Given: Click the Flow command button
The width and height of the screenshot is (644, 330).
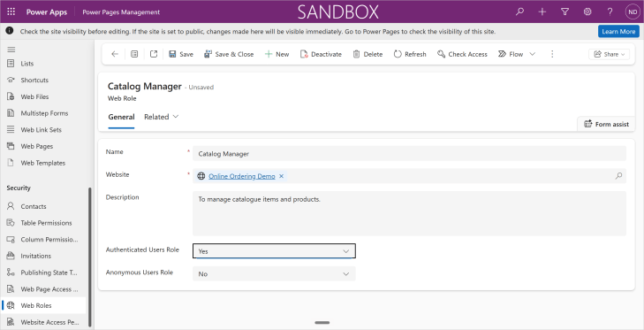Looking at the screenshot, I should [511, 54].
